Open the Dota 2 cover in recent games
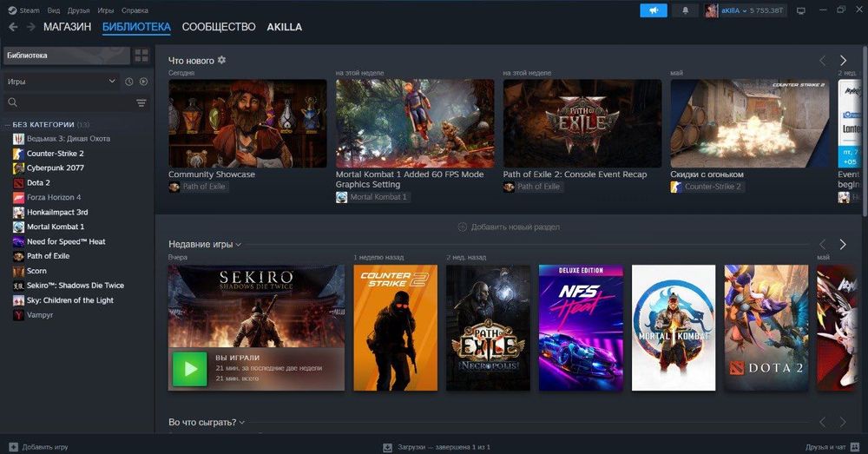Viewport: 868px width, 454px height. [766, 328]
